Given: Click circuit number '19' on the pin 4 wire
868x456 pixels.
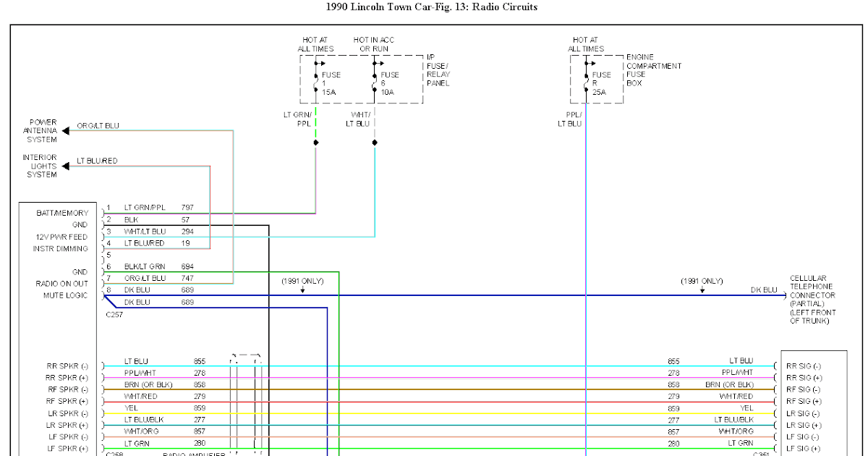Looking at the screenshot, I should [x=185, y=243].
